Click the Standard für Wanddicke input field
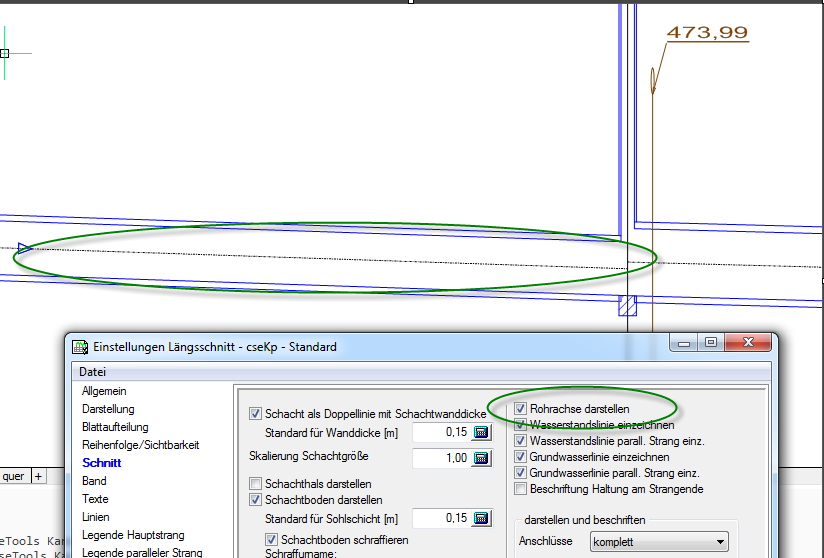 [440, 433]
